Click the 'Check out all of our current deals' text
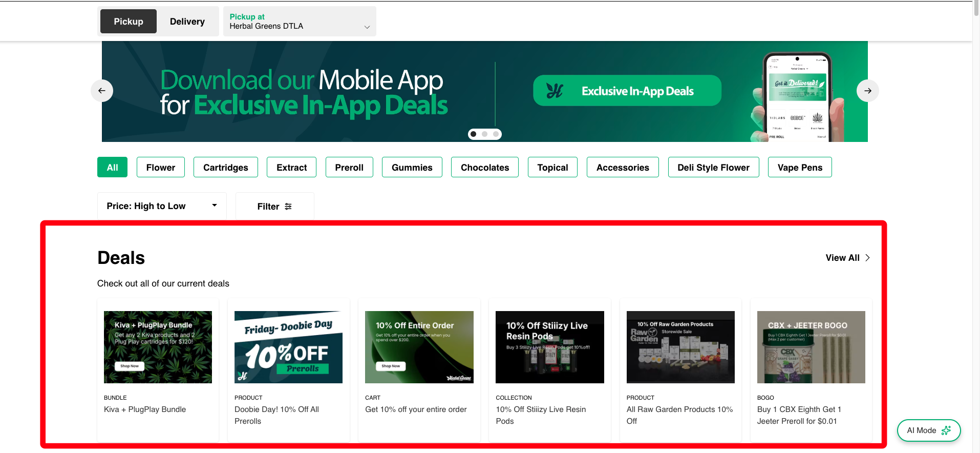This screenshot has height=453, width=980. pos(163,283)
